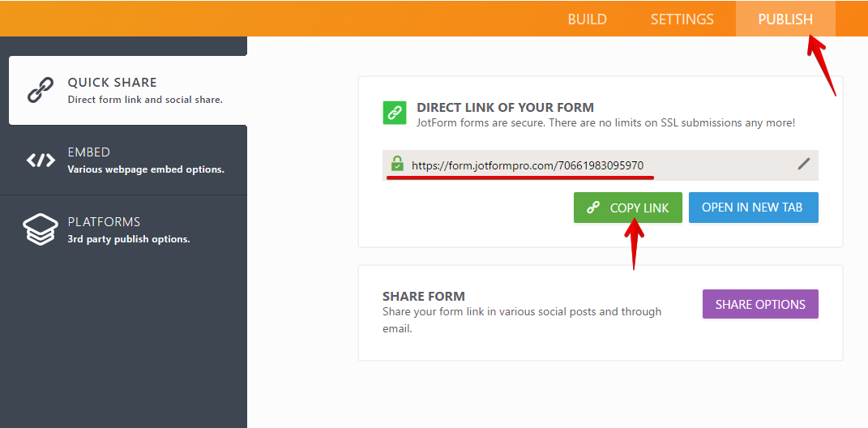Screen dimensions: 868x428
Task: Click the '3rd party publish options' subtitle
Action: coord(129,240)
